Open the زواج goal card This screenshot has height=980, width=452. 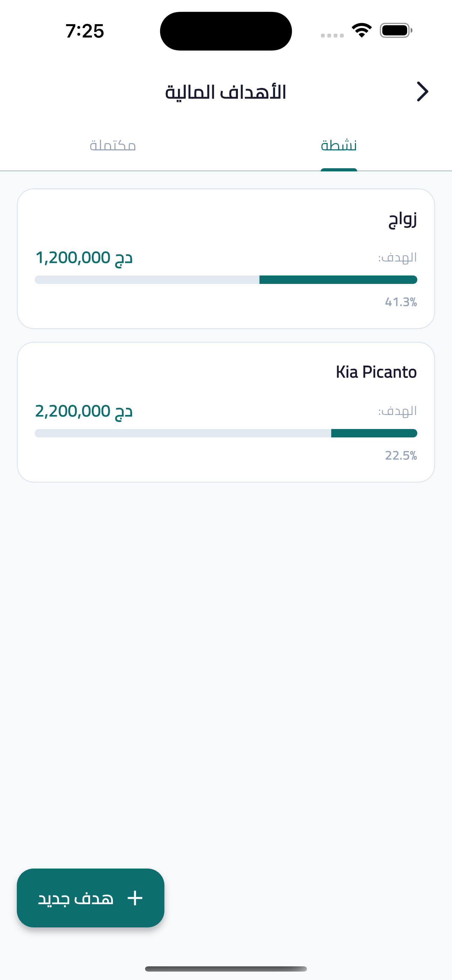pos(226,259)
